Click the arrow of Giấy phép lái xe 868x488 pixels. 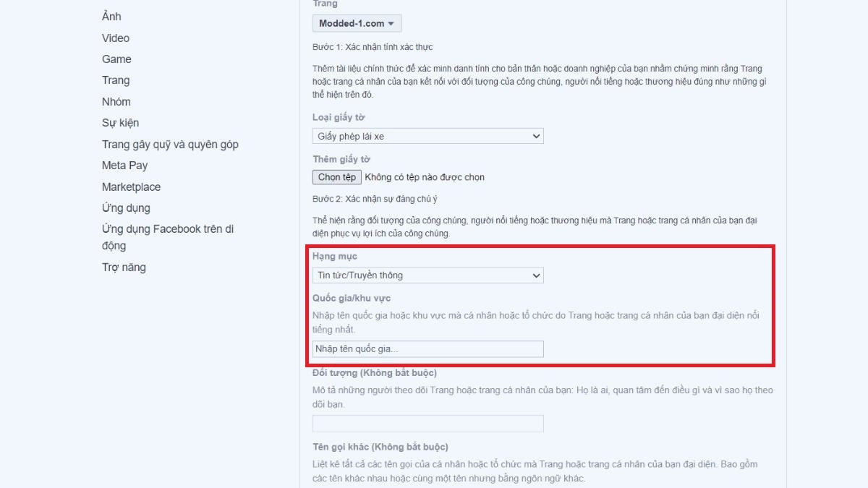tap(536, 136)
